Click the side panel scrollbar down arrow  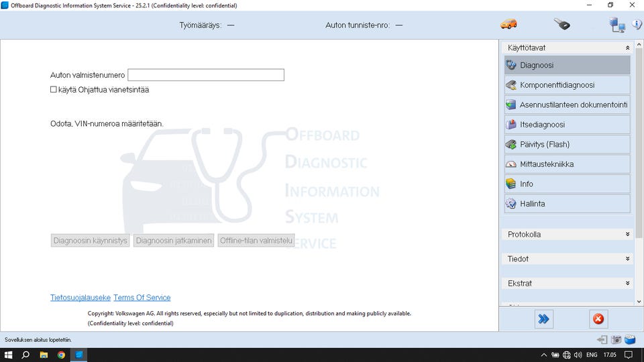pyautogui.click(x=639, y=302)
